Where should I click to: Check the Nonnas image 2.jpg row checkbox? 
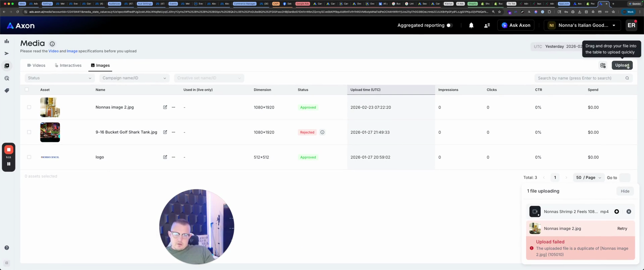coord(29,107)
